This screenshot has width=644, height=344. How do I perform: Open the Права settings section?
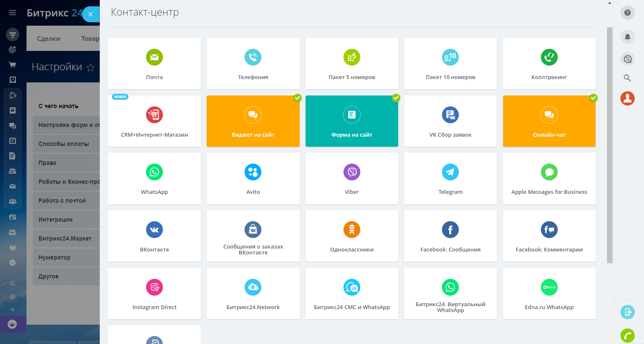tap(66, 163)
